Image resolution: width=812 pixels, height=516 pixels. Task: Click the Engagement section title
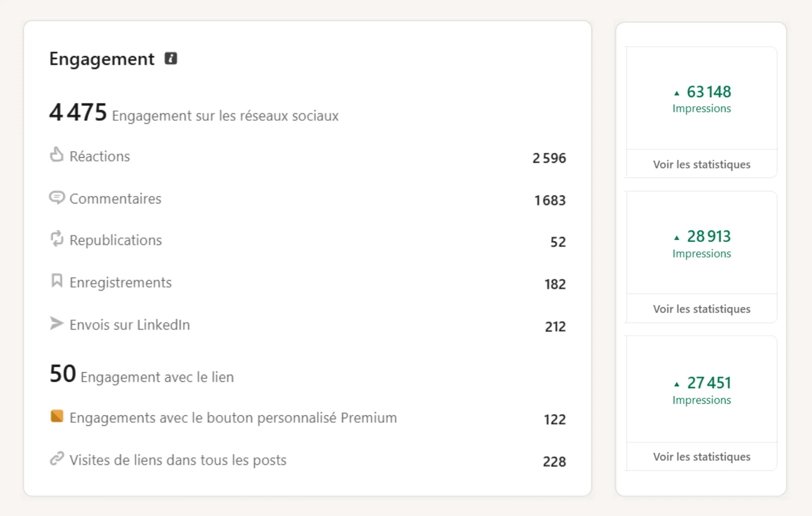coord(102,60)
